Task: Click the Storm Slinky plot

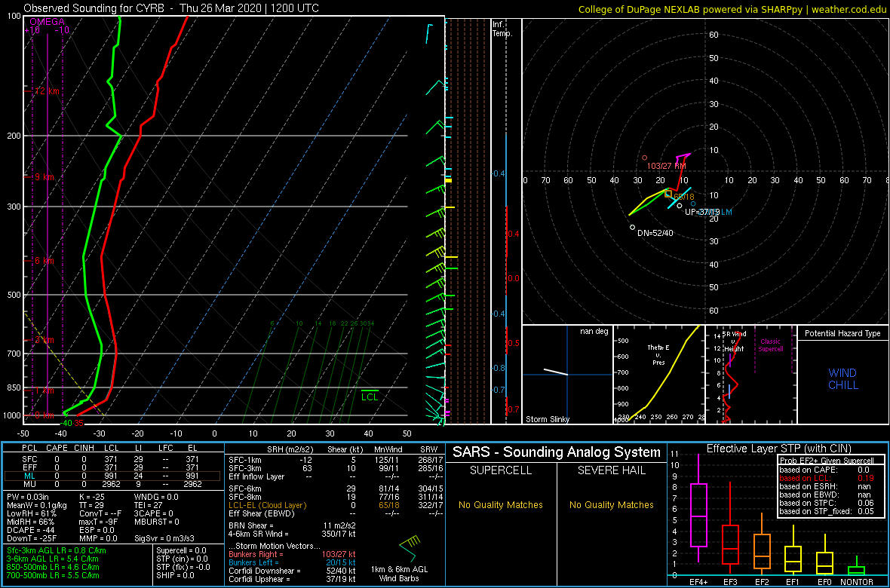Action: [567, 375]
